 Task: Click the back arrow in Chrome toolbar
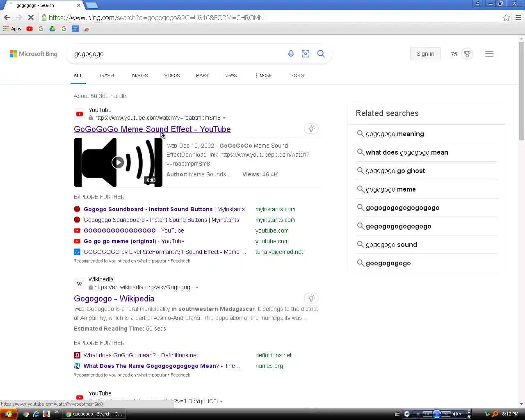coord(7,17)
